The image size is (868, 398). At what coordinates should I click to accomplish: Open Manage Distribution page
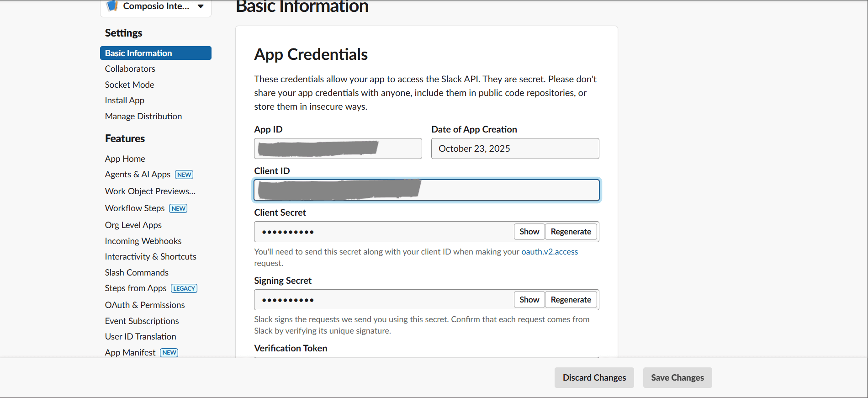tap(143, 116)
